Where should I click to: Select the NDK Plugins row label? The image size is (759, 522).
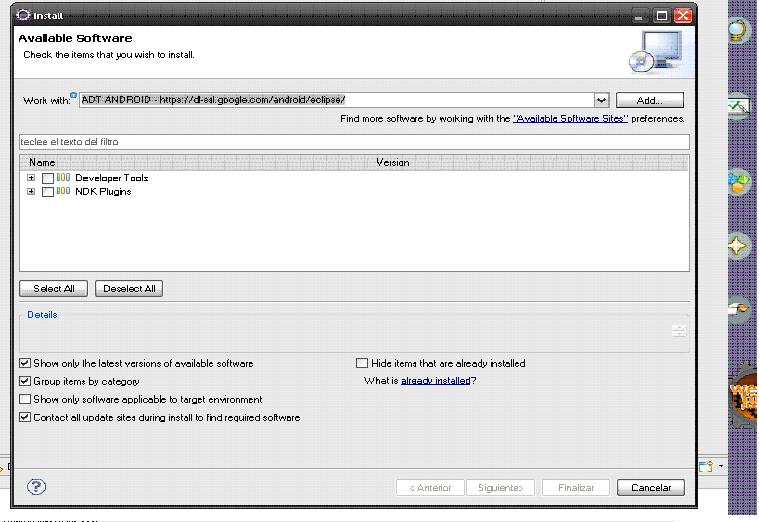[103, 191]
